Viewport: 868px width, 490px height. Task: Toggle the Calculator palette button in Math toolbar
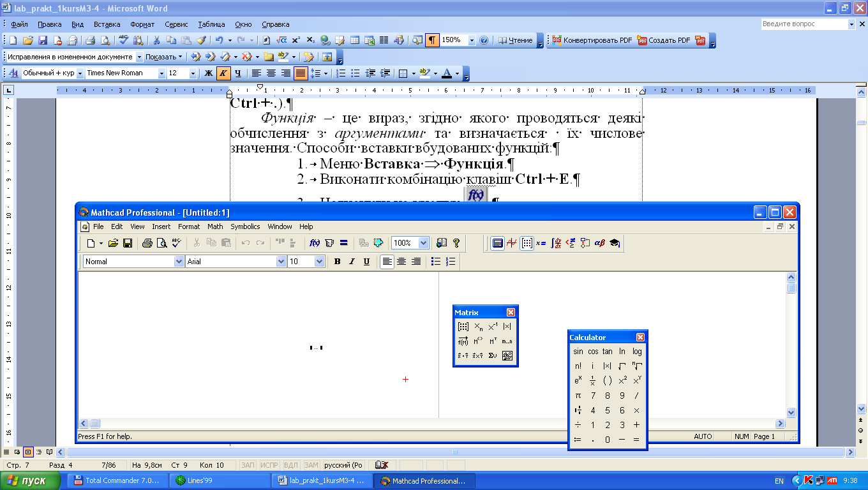coord(498,243)
